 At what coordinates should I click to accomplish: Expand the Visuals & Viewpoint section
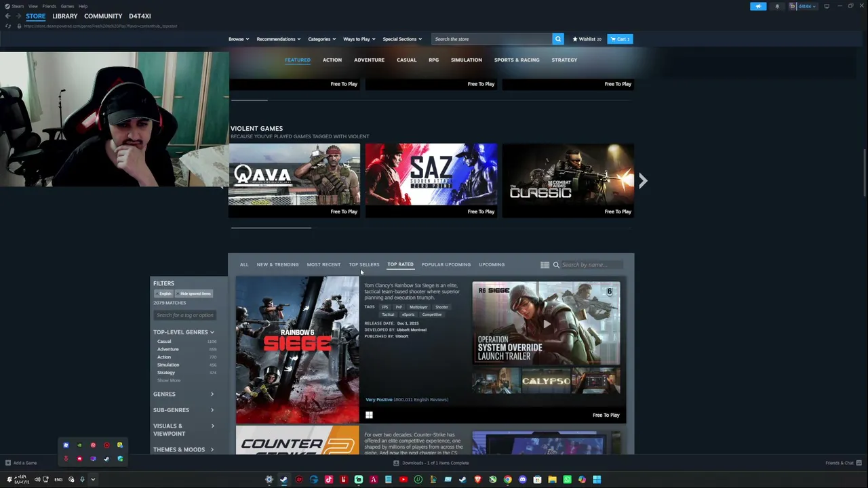point(184,430)
